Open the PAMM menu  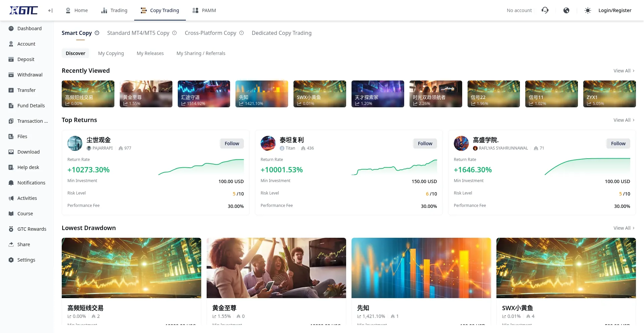pyautogui.click(x=204, y=10)
